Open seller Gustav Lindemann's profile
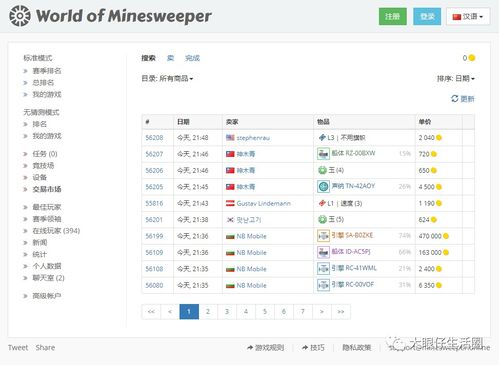The width and height of the screenshot is (499, 365). [x=263, y=203]
